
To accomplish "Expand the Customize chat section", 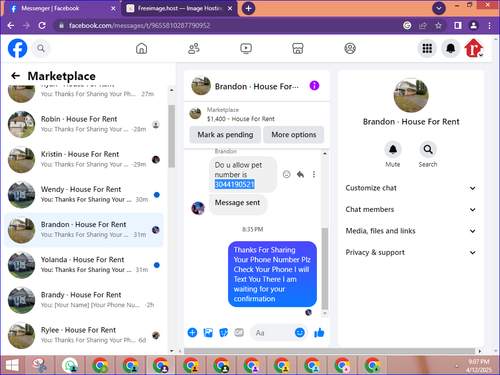I will (x=411, y=188).
